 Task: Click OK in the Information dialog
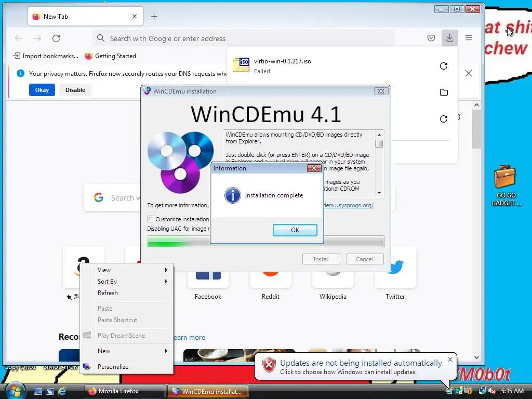pyautogui.click(x=295, y=230)
